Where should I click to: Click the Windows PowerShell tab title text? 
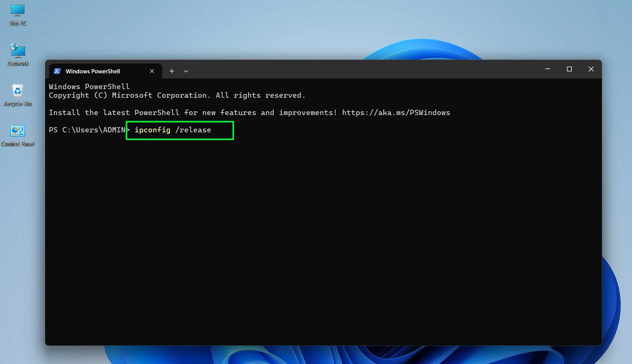tap(92, 71)
